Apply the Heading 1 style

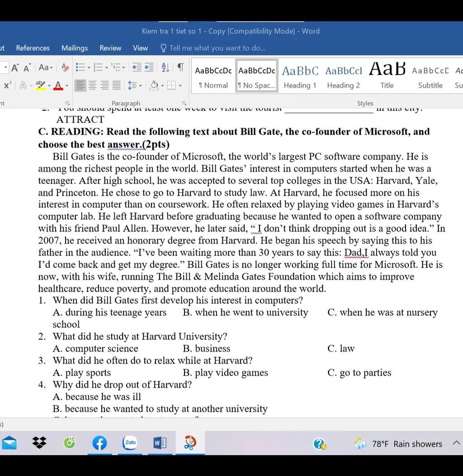click(300, 76)
